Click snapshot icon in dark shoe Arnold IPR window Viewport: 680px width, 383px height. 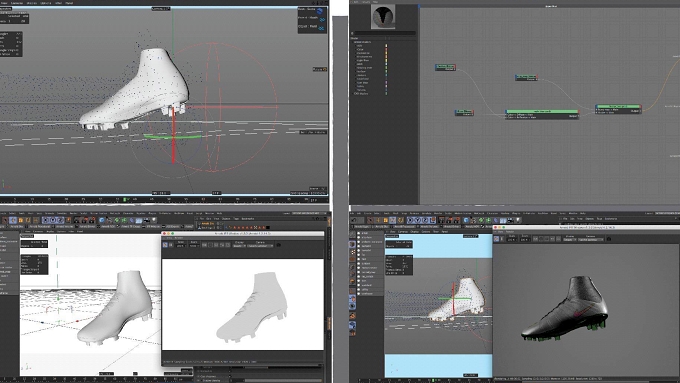(x=609, y=239)
